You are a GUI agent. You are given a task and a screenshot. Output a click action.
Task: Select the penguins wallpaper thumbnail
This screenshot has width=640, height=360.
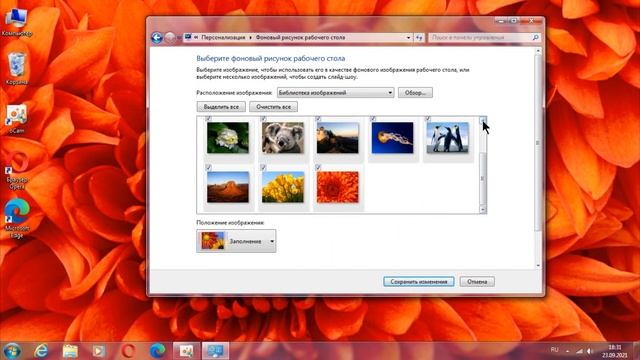447,138
